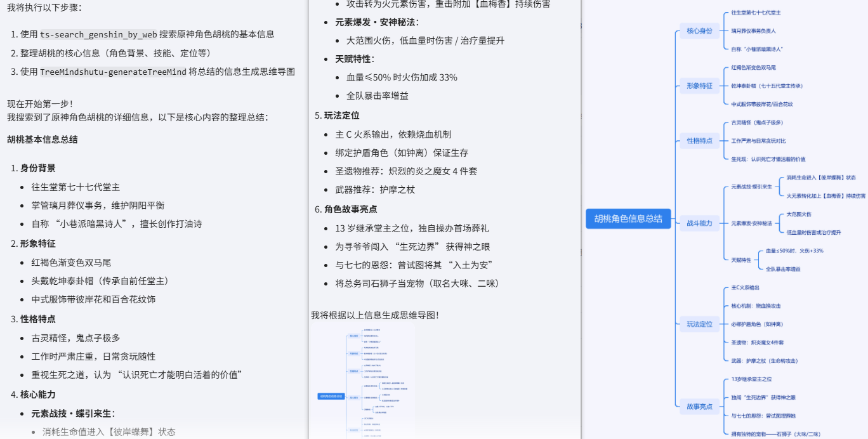Open the mind map thumbnail in the chat
Viewport: 868px width, 439px height.
coord(363,383)
